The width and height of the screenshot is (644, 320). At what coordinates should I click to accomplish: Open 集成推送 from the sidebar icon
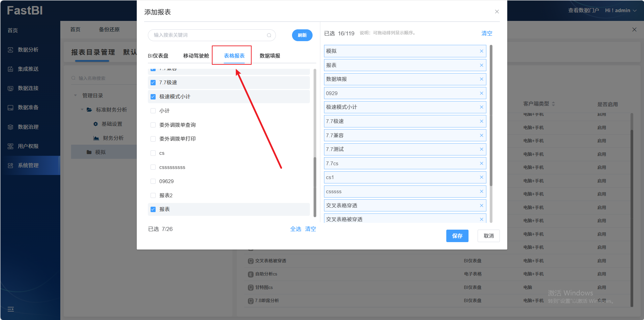[x=10, y=69]
